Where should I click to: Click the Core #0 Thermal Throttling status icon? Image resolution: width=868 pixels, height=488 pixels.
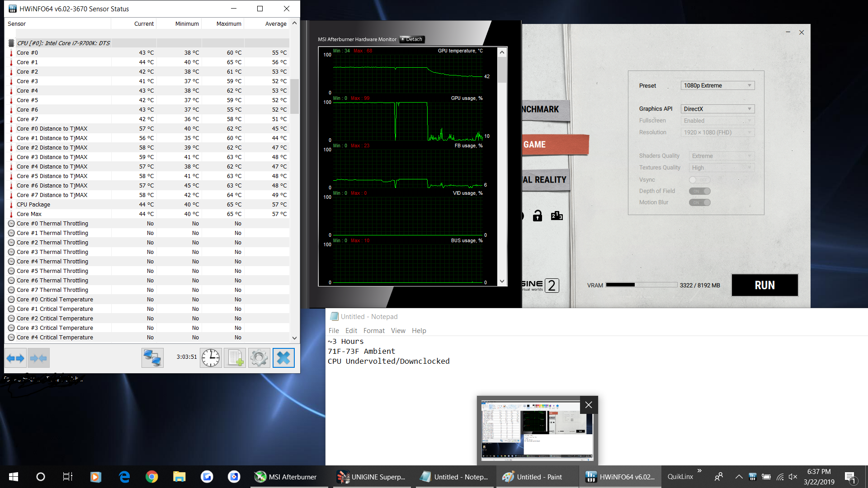point(11,224)
